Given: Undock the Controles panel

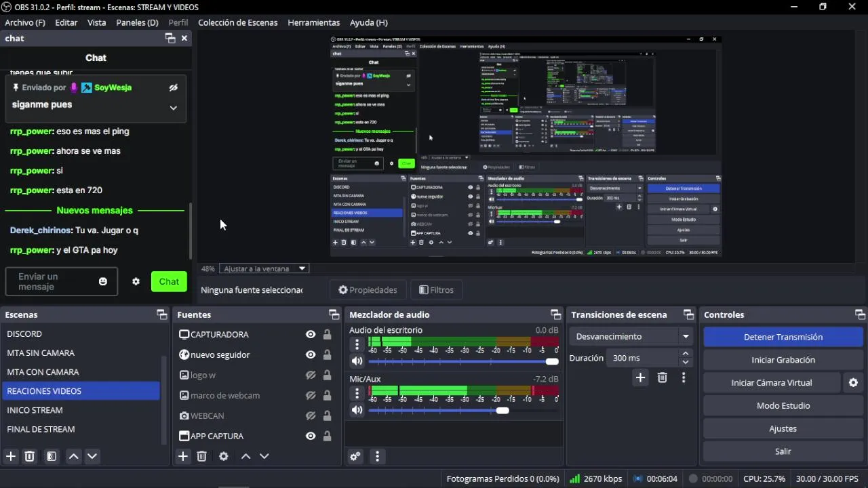Looking at the screenshot, I should coord(860,314).
